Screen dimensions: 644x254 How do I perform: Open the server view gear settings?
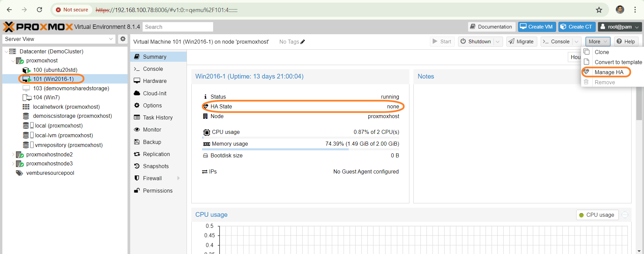[123, 39]
